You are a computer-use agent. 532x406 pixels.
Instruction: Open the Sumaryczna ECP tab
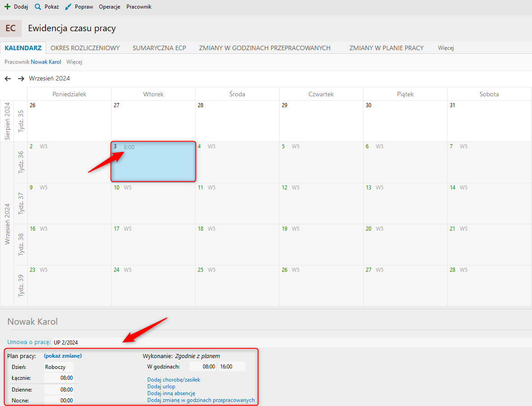pyautogui.click(x=159, y=48)
